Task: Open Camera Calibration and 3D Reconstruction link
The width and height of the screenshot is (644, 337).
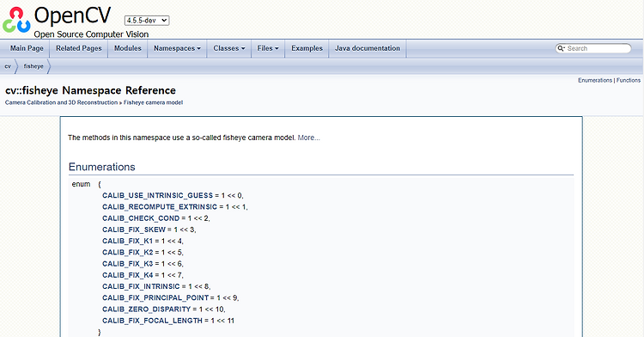Action: tap(61, 102)
